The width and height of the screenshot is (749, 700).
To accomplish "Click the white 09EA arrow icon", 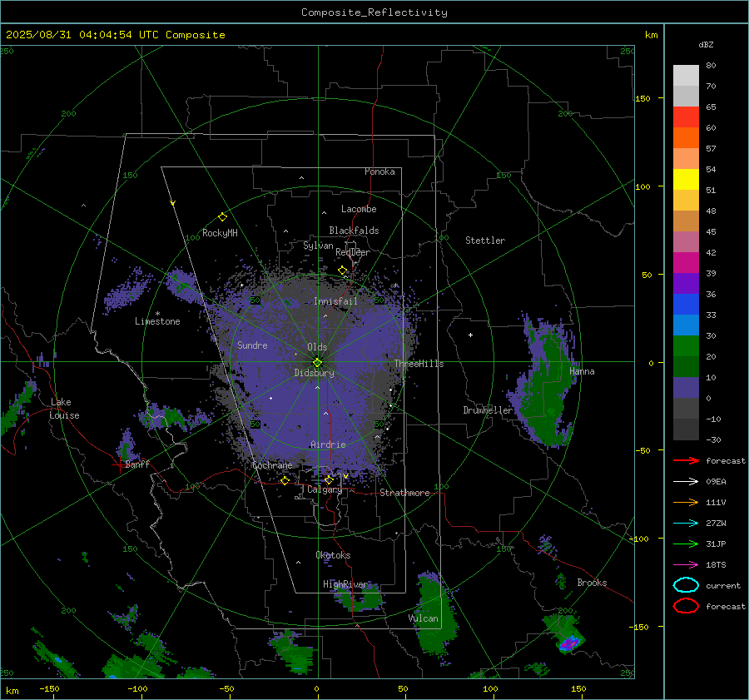I will click(x=686, y=482).
